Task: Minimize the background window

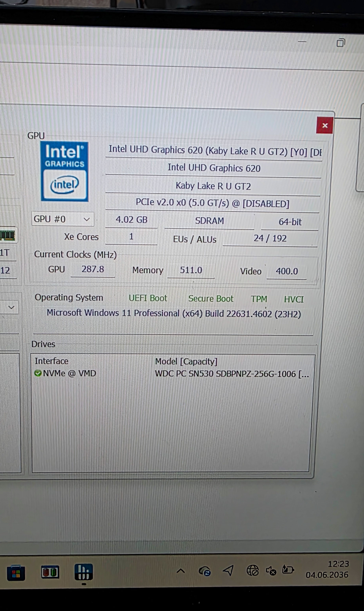Action: 302,42
